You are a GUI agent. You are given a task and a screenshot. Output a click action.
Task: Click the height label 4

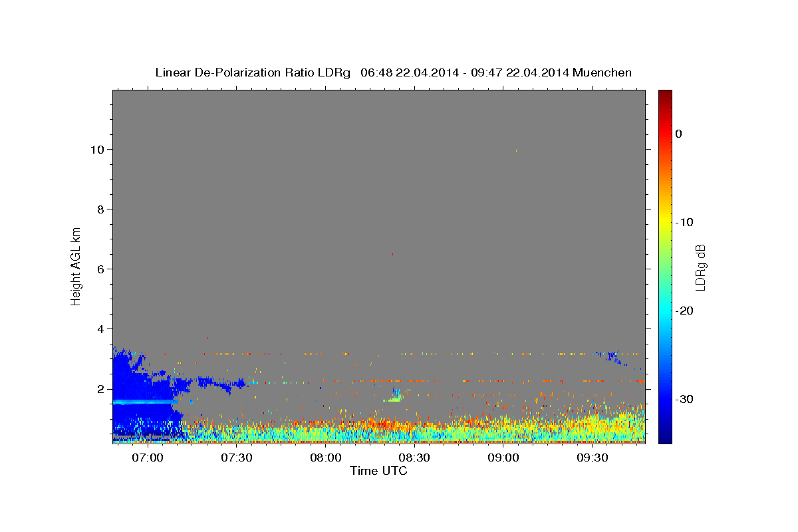tap(100, 329)
